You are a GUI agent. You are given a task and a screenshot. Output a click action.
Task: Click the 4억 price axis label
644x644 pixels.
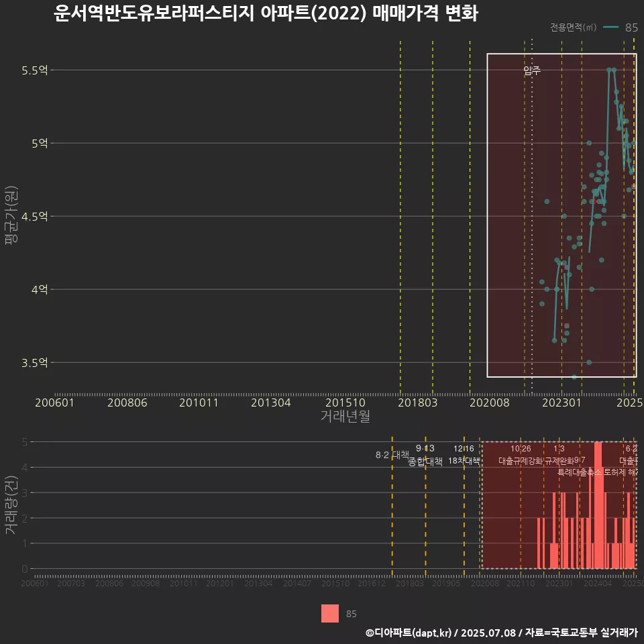point(40,290)
